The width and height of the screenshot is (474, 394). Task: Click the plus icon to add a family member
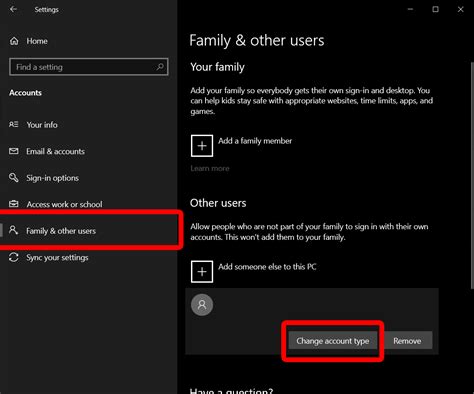[x=202, y=146]
